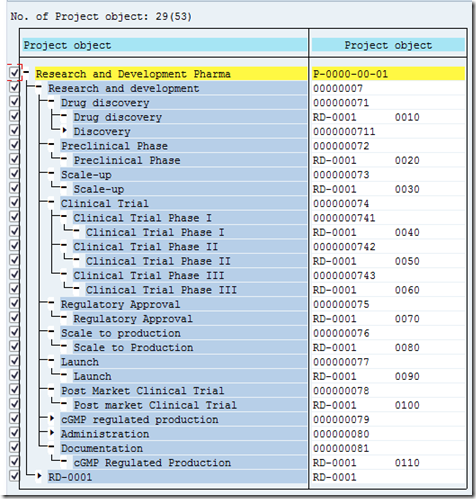Collapse the Documentation 000000081 node
Screen dimensions: 476x499
[x=51, y=447]
